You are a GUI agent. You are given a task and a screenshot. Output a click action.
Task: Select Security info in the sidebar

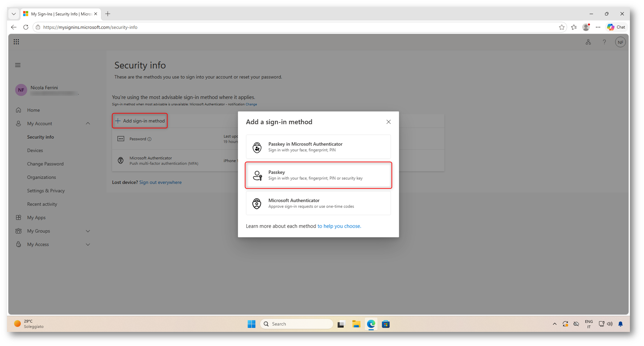click(x=41, y=137)
